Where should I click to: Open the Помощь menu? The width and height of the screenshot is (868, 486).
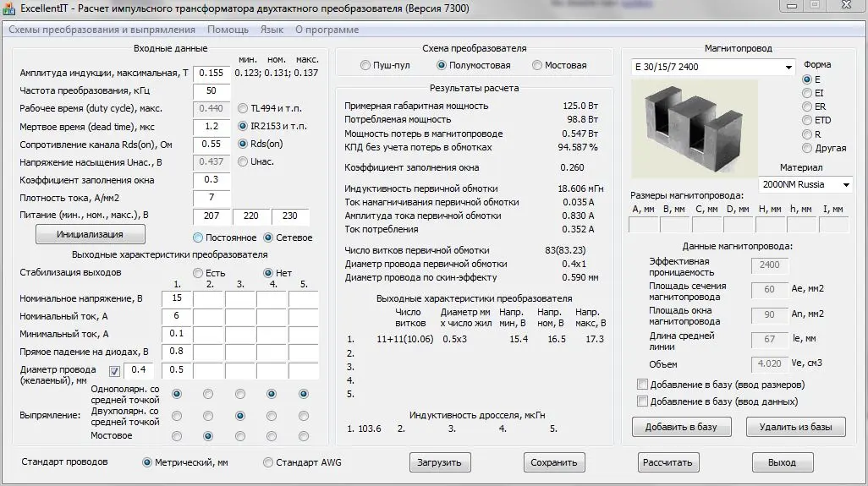point(228,30)
